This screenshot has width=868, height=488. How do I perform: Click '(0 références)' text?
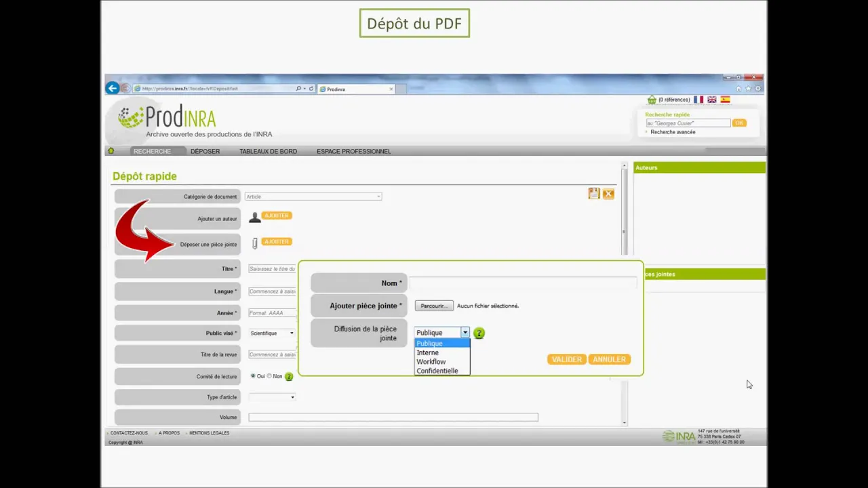pyautogui.click(x=674, y=100)
